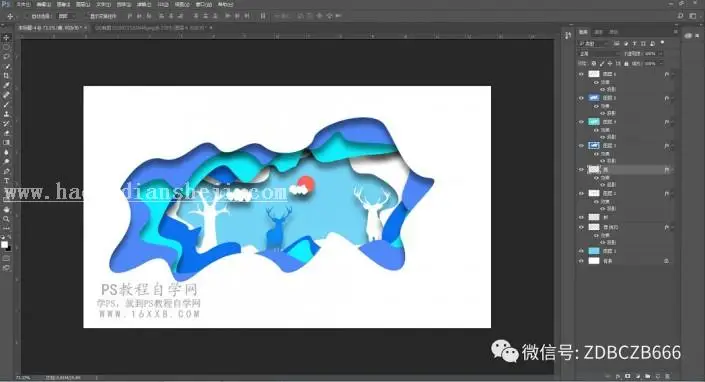Collapse effects arrow on teal thumbnail layer
705x382 pixels.
coord(673,122)
